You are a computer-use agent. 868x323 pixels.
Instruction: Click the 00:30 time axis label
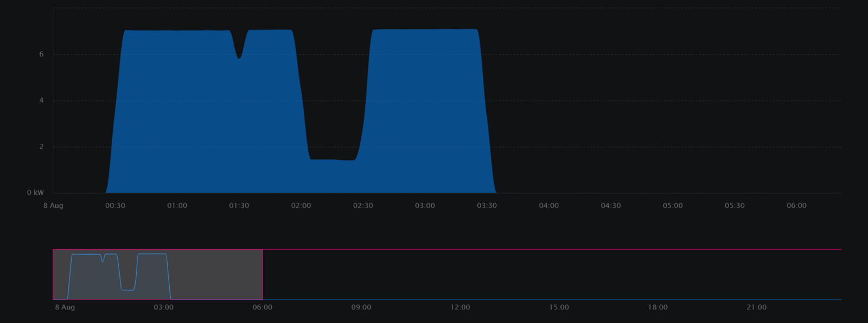pos(115,206)
